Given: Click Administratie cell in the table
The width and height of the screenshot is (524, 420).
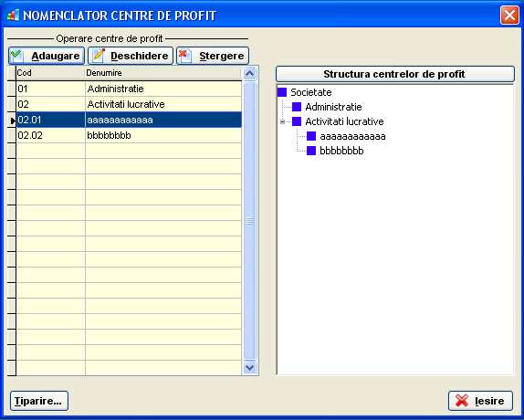Looking at the screenshot, I should [163, 89].
